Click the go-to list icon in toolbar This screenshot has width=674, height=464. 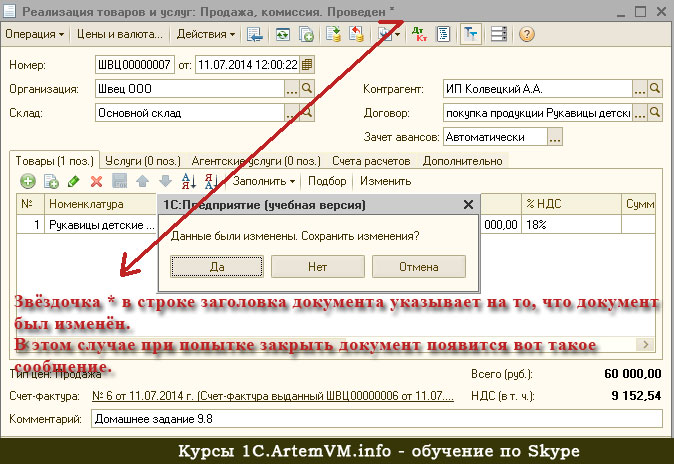(x=255, y=34)
